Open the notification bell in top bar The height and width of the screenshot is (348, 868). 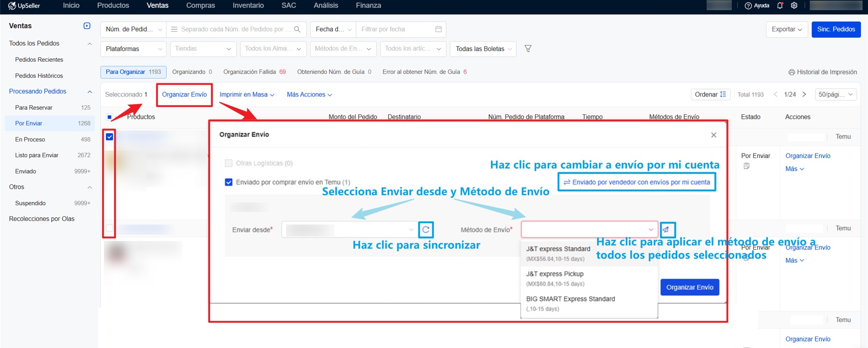pyautogui.click(x=780, y=6)
